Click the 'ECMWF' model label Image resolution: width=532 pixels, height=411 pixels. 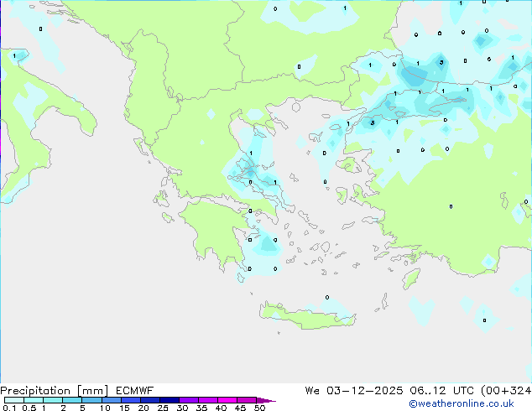(135, 391)
